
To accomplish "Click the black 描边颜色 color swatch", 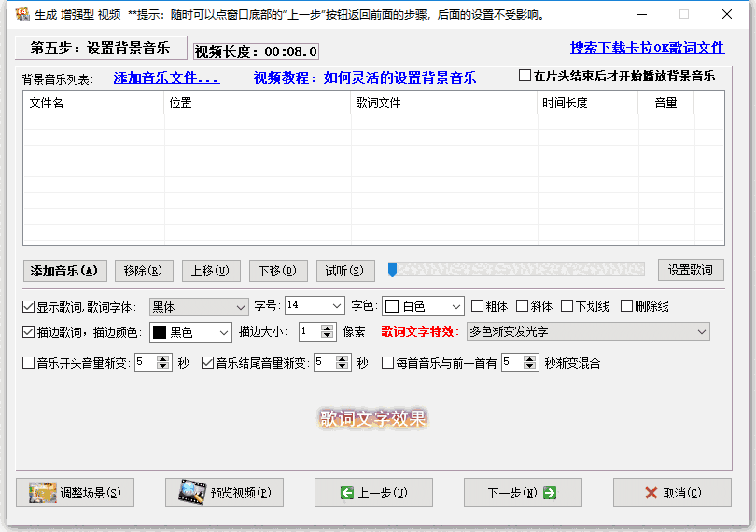I will 160,332.
